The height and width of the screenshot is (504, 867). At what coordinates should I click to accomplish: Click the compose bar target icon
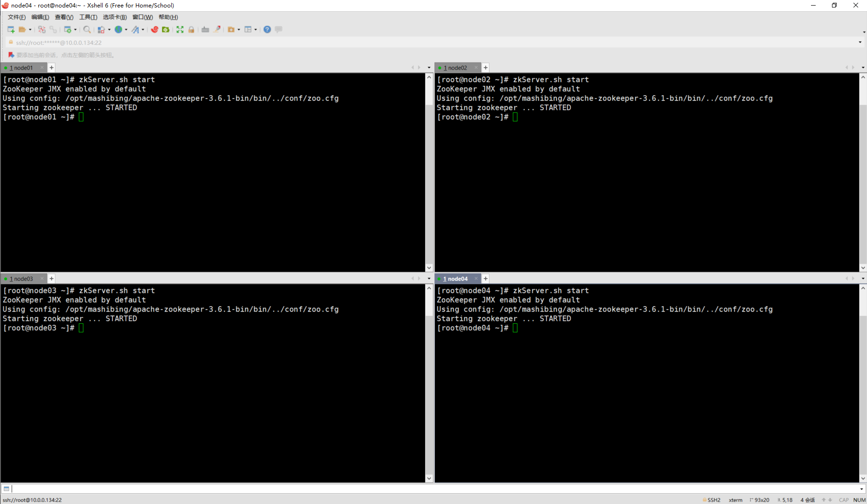coord(6,489)
